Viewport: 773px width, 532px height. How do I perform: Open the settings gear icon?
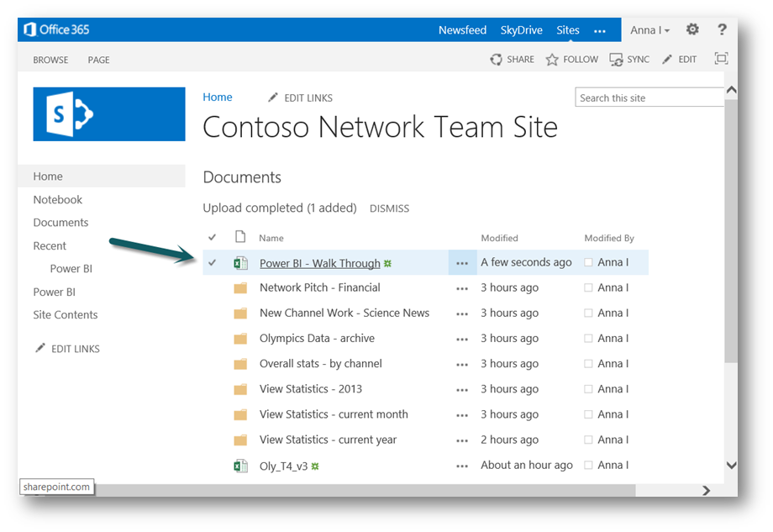692,29
